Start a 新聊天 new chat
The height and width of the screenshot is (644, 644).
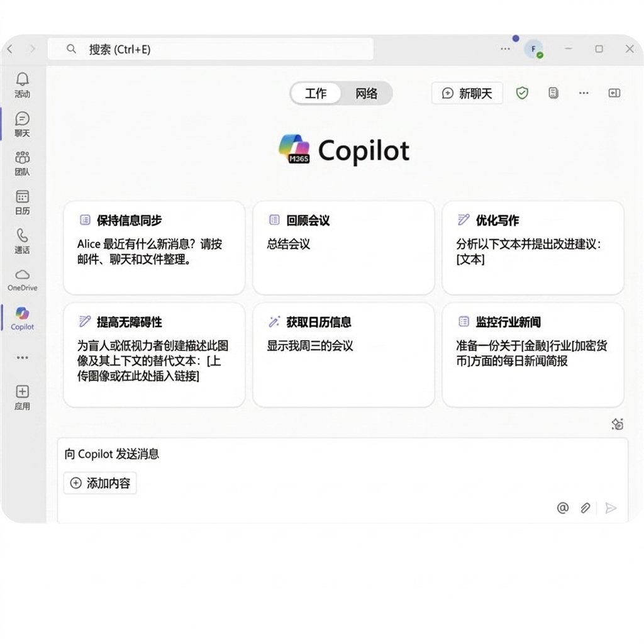467,93
